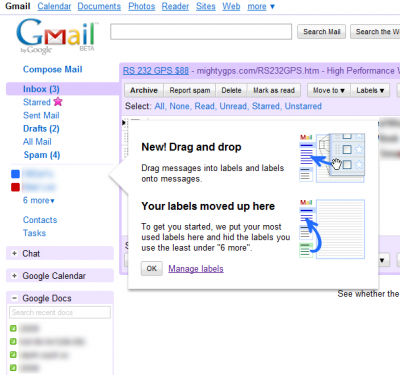This screenshot has width=400, height=375.
Task: Click Report spam button
Action: (190, 90)
